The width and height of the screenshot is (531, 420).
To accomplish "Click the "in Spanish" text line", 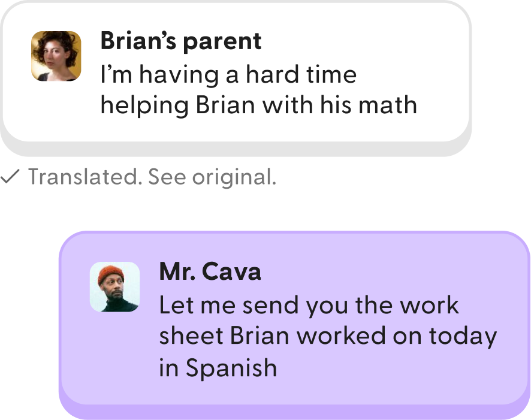I will [x=218, y=367].
